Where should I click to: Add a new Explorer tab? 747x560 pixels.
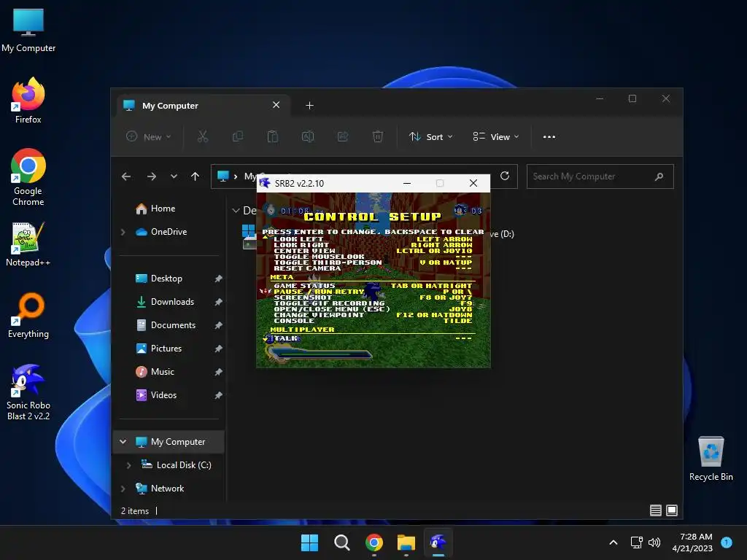[309, 106]
